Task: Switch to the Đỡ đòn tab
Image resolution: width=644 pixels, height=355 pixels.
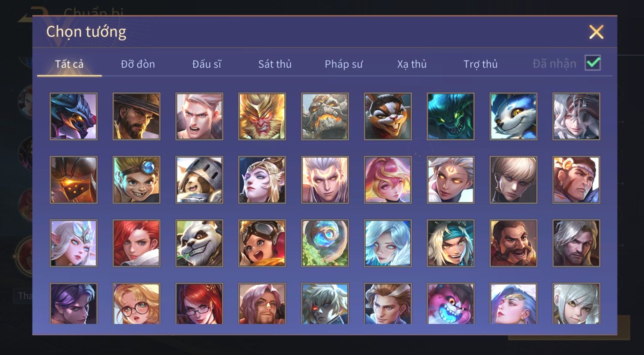Action: click(x=138, y=64)
